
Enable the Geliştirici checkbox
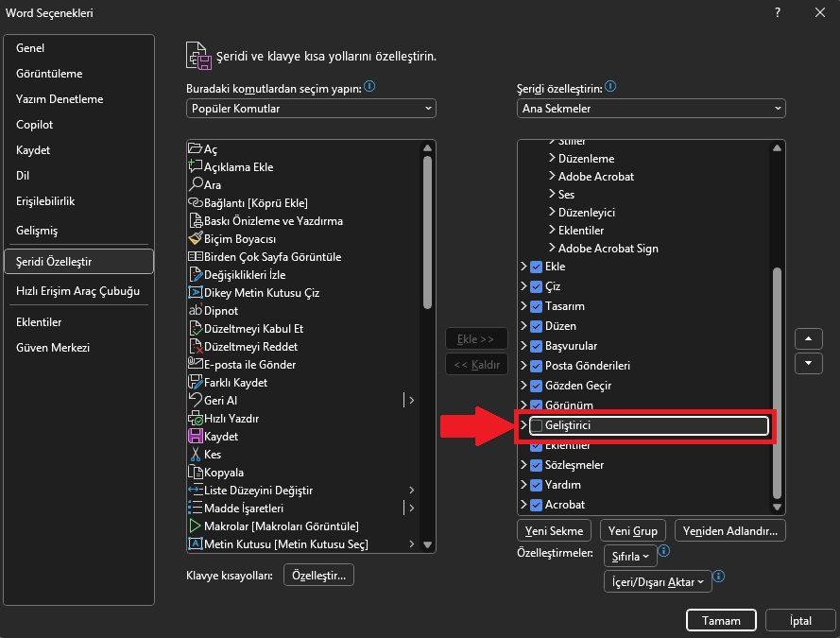coord(537,426)
